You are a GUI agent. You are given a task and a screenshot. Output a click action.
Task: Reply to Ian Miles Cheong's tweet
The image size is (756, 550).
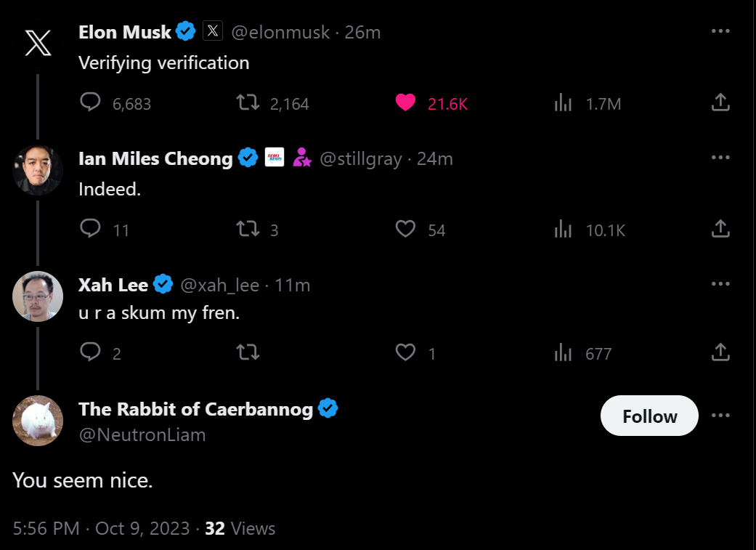(x=90, y=230)
